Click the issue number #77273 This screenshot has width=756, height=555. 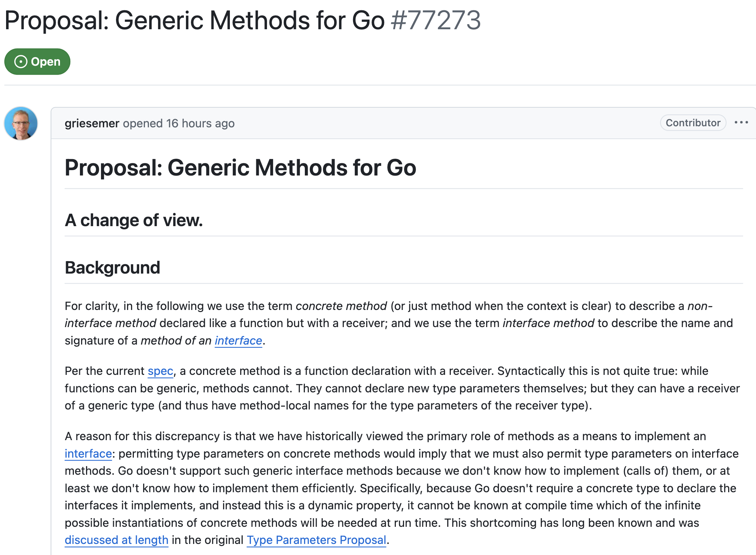pos(436,20)
